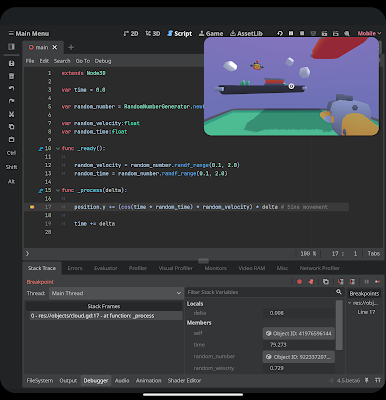The width and height of the screenshot is (386, 400).
Task: Click the Tabs indentation indicator
Action: [374, 254]
